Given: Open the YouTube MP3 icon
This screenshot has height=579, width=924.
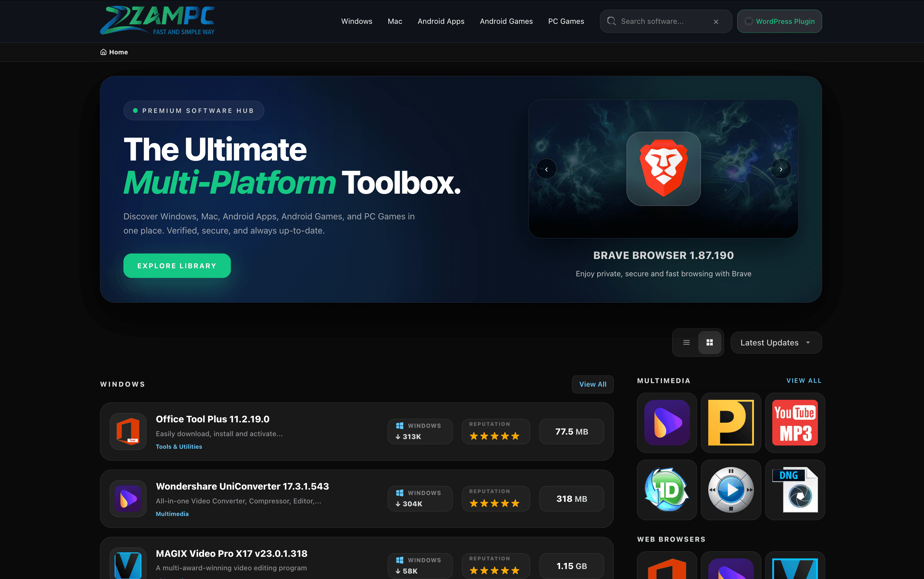Looking at the screenshot, I should 795,423.
